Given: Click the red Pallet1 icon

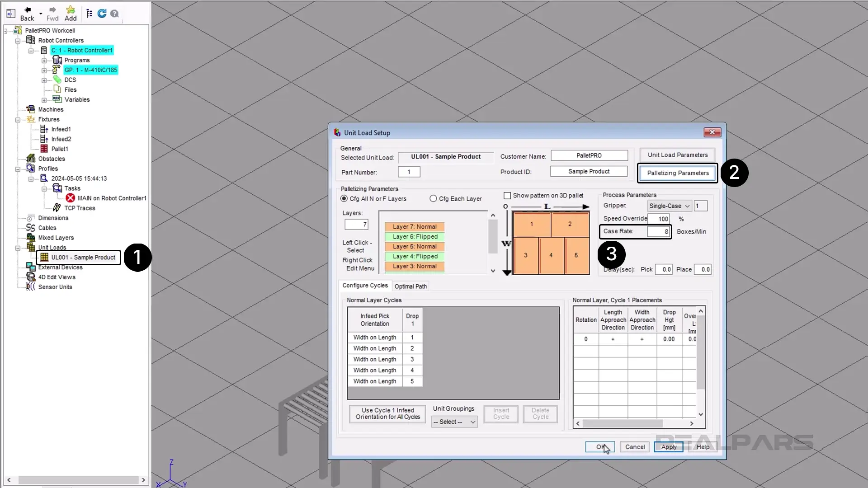Looking at the screenshot, I should point(44,149).
